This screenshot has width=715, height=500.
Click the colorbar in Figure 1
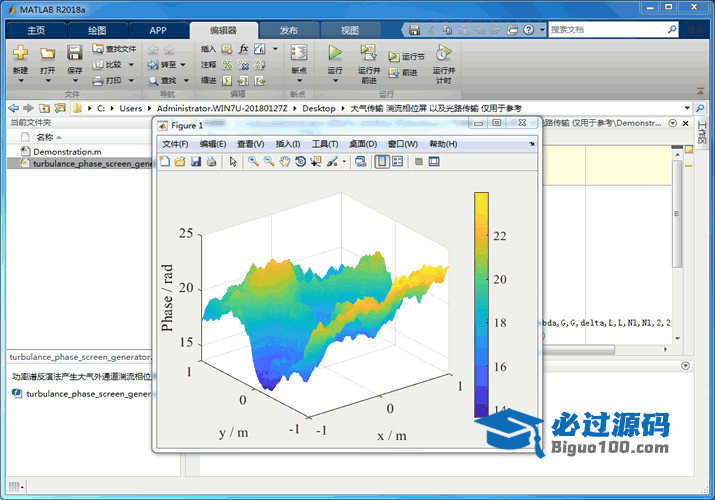(481, 304)
